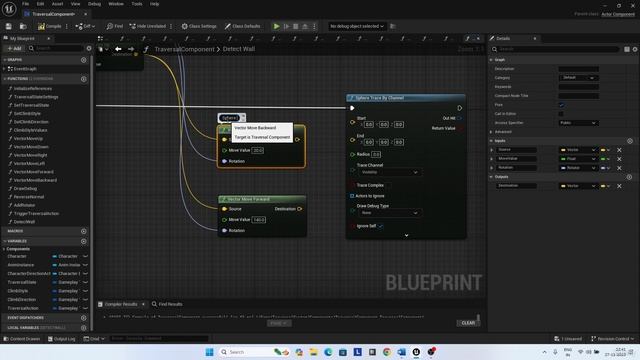This screenshot has height=360, width=640.
Task: Open the Access Specifier dropdown
Action: (x=578, y=123)
